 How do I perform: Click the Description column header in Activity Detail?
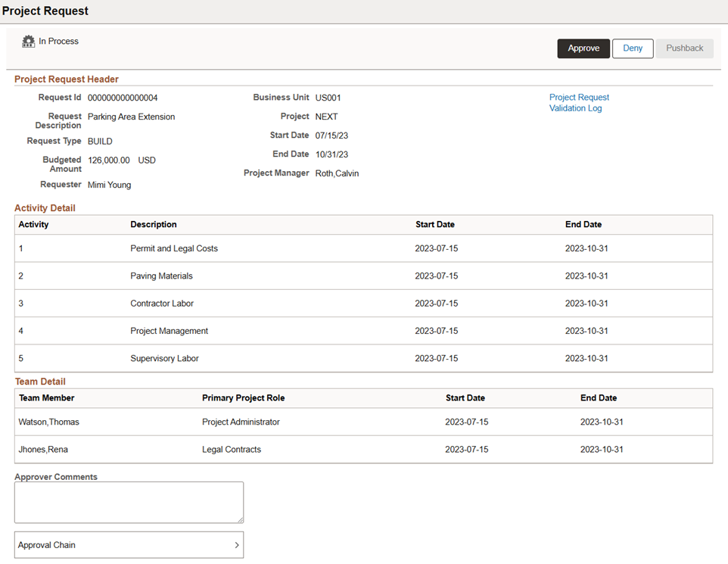[x=154, y=225]
